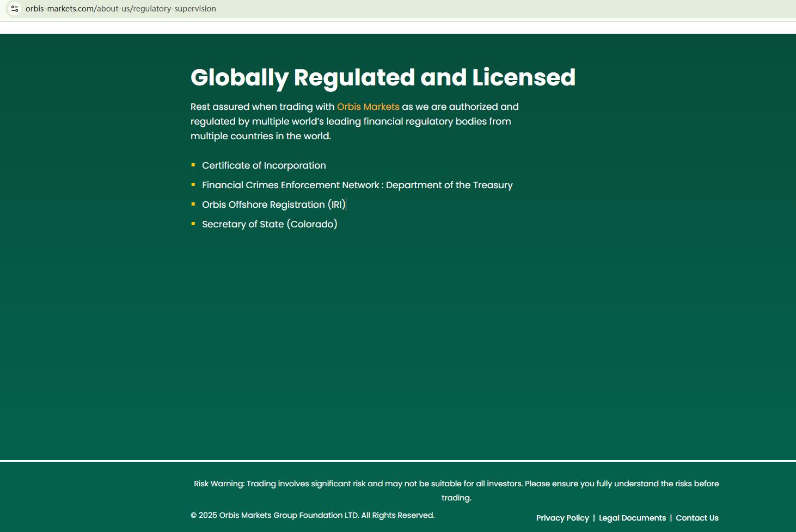Click the 2025 Orbis Markets copyright notice
Viewport: 796px width, 532px height.
click(x=313, y=515)
